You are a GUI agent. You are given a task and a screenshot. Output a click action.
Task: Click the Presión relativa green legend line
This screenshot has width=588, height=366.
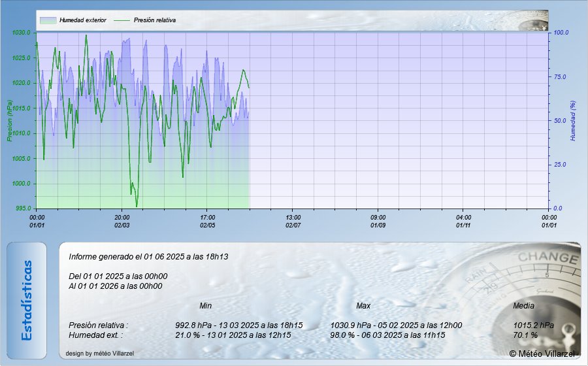pos(122,20)
